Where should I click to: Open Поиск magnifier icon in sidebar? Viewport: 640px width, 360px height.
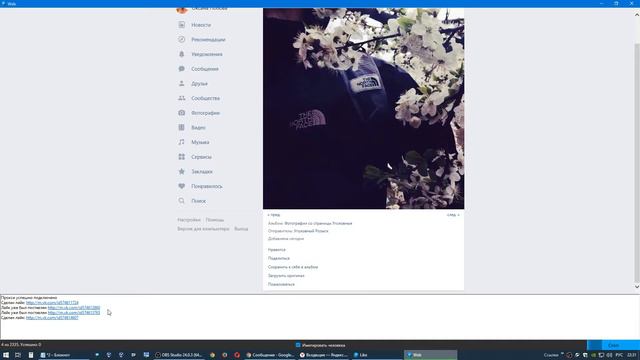(182, 201)
